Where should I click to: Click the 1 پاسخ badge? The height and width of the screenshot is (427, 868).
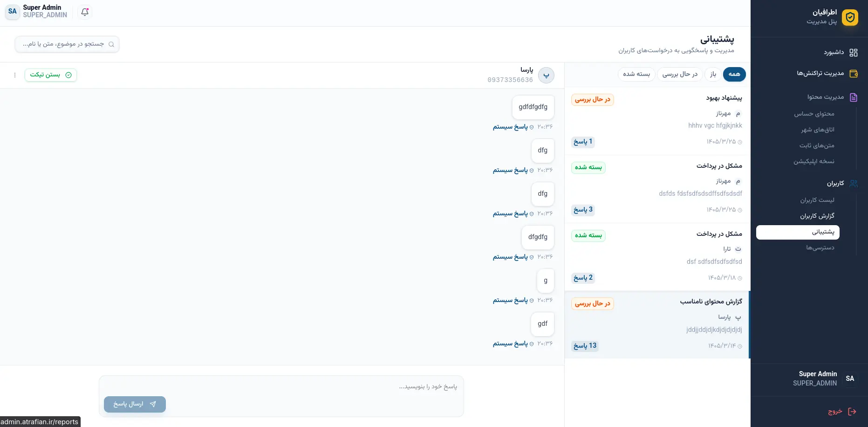[583, 142]
